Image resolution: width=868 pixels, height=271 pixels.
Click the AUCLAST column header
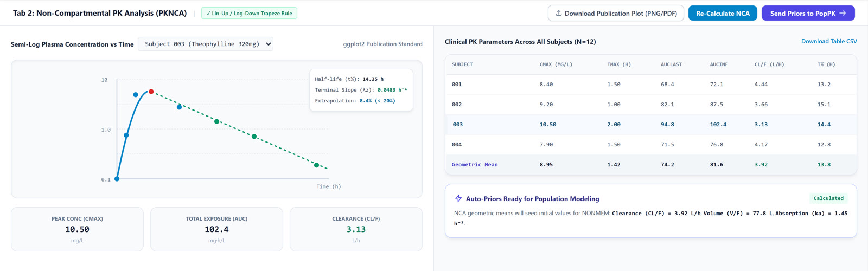[x=671, y=64]
